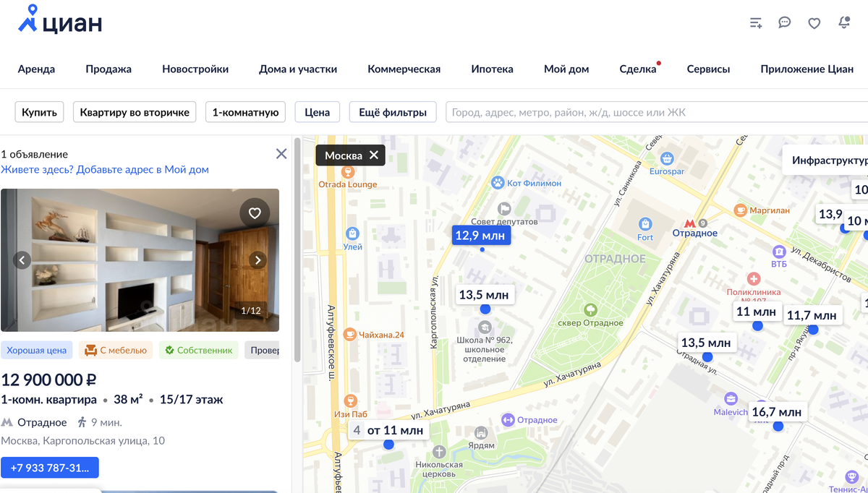Open the Ипотека menu
Image resolution: width=868 pixels, height=493 pixels.
pos(493,69)
